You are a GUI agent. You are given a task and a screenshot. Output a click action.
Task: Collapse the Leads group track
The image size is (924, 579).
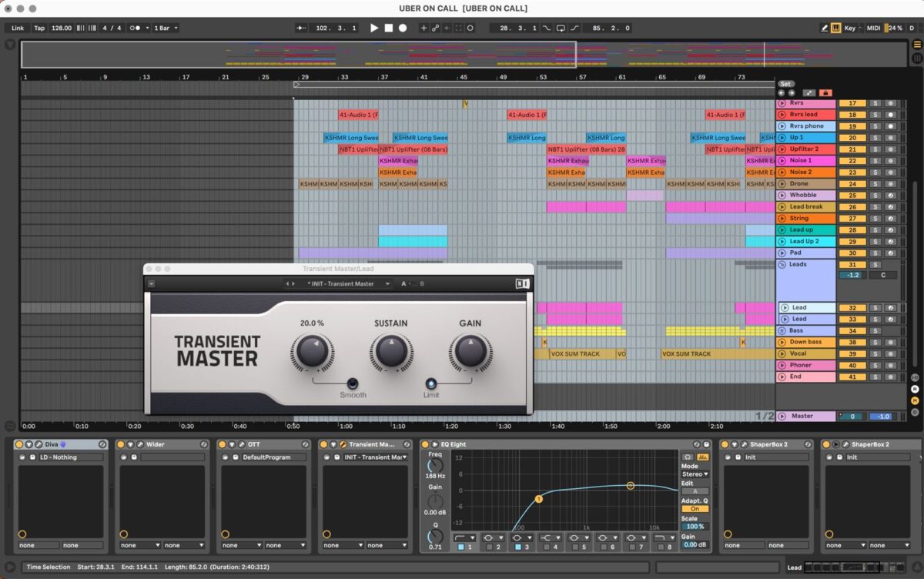782,264
